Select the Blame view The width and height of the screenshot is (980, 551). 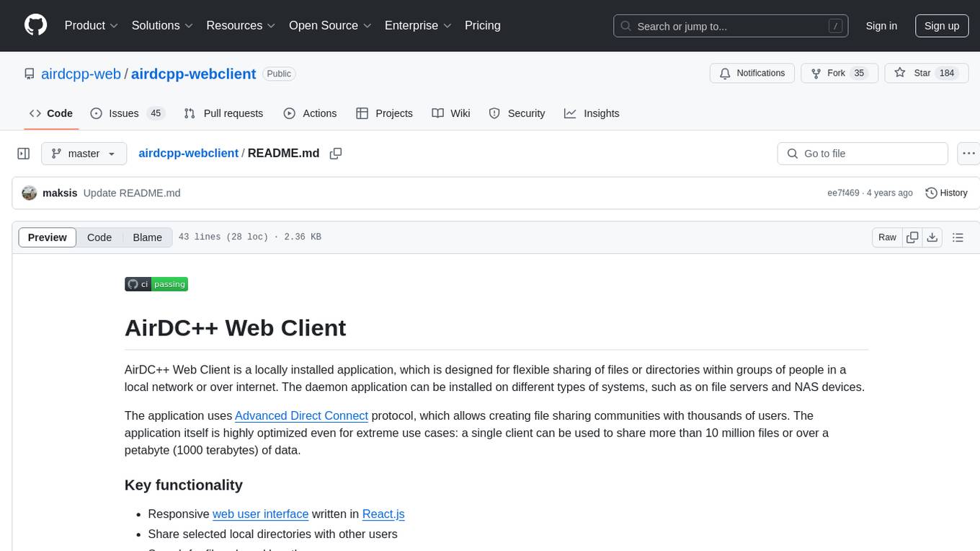[x=147, y=237]
